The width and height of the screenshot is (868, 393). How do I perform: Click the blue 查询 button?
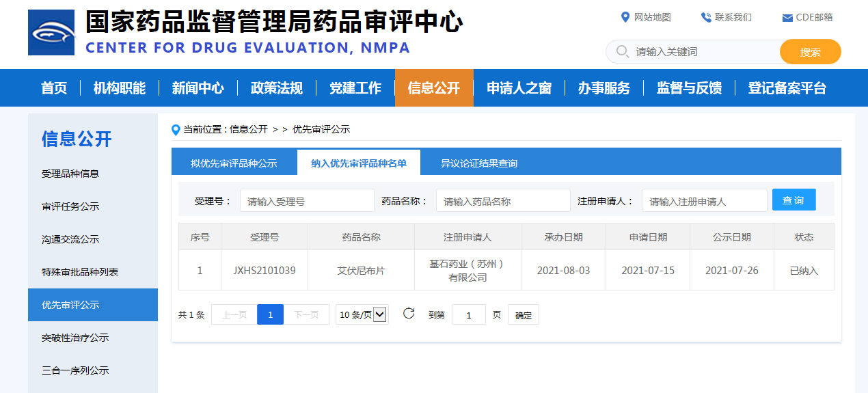794,200
